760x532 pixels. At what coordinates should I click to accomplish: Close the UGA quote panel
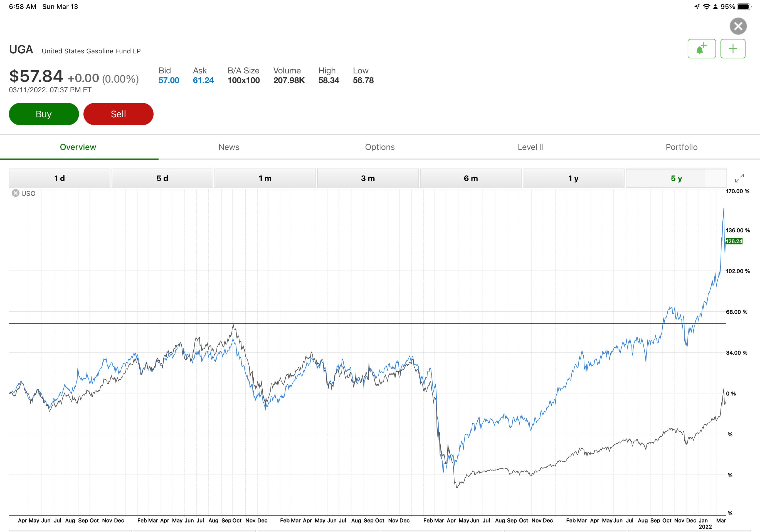738,26
